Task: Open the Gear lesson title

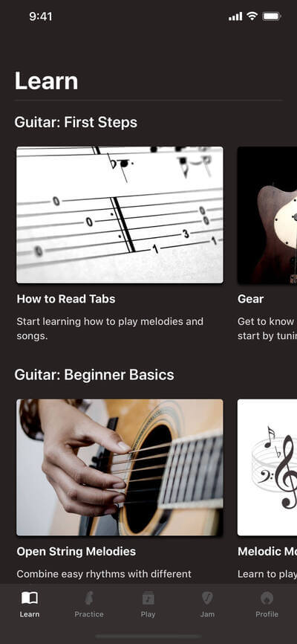Action: 251,299
